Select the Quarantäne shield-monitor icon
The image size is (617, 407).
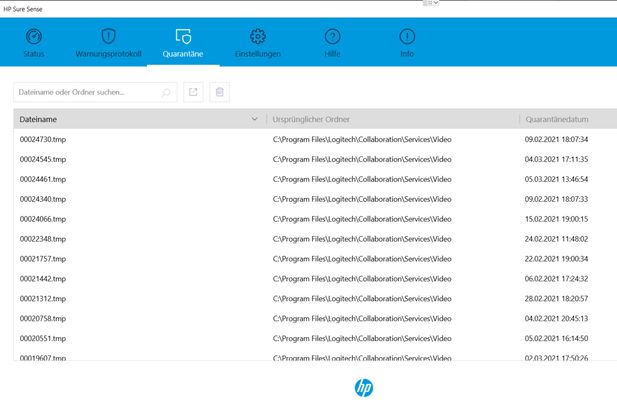coord(183,36)
